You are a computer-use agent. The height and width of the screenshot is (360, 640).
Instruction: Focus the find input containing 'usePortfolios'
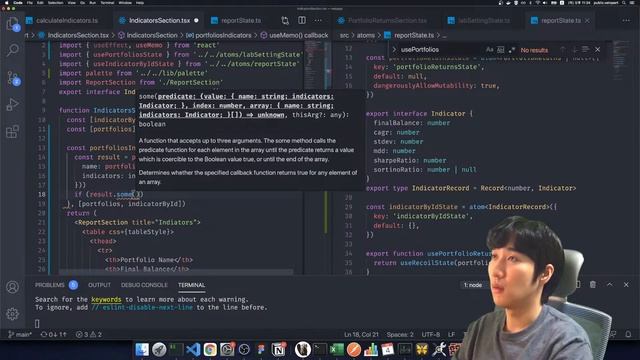(441, 50)
